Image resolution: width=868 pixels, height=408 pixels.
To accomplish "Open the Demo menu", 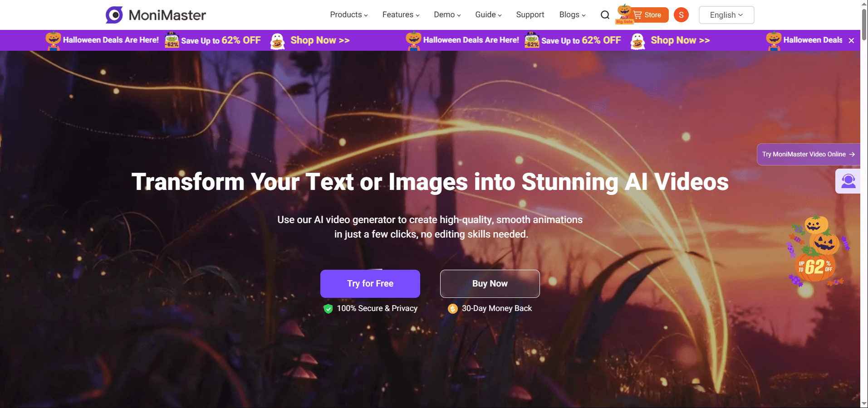I will pyautogui.click(x=446, y=15).
